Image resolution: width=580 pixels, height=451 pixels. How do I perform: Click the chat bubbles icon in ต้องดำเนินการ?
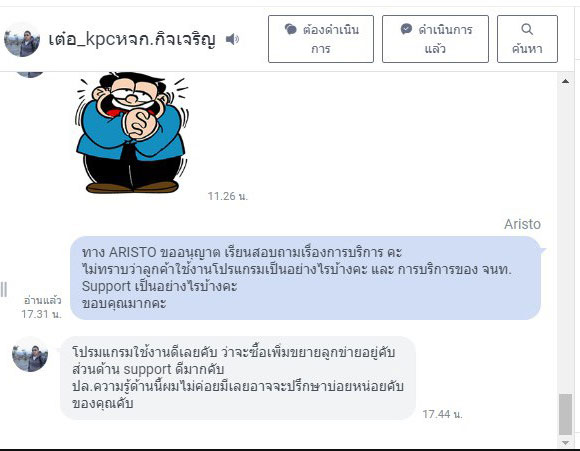pyautogui.click(x=291, y=29)
